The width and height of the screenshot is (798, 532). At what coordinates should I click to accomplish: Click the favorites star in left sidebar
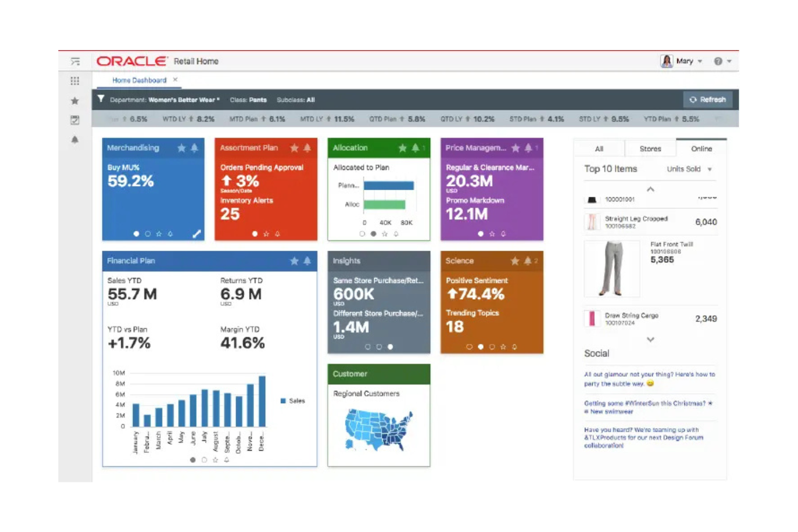point(75,100)
